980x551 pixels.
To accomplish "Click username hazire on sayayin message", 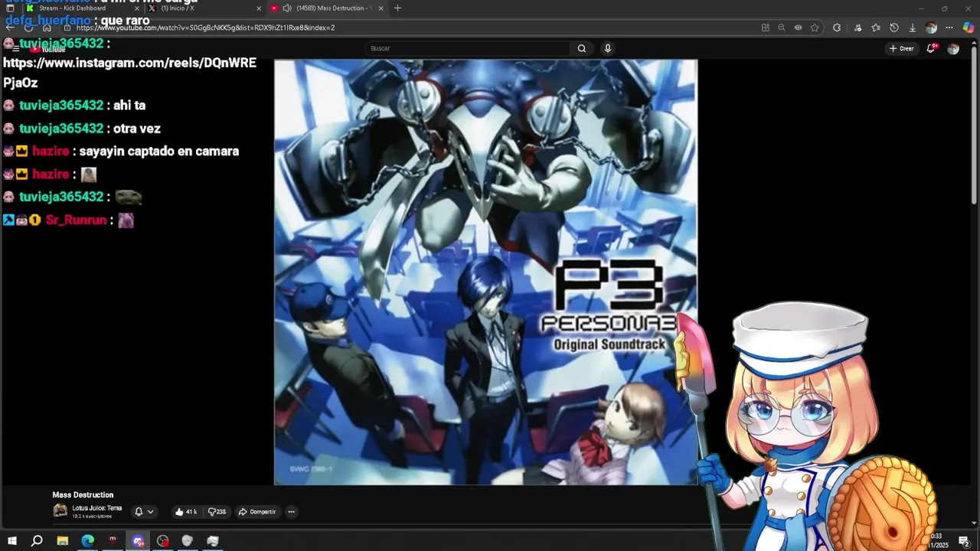I will coord(51,152).
